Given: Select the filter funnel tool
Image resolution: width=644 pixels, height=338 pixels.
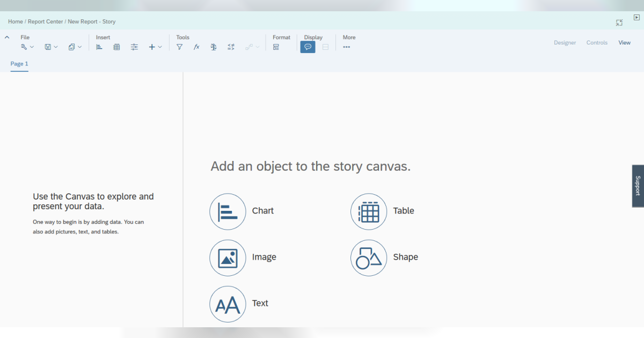Looking at the screenshot, I should point(179,47).
